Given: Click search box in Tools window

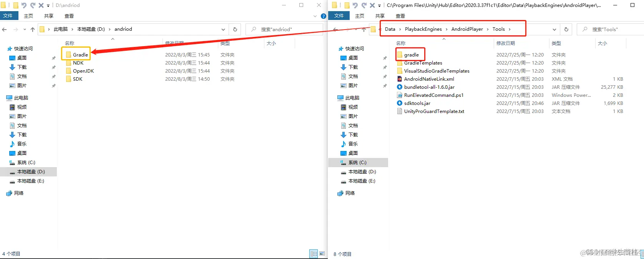Looking at the screenshot, I should pos(610,29).
